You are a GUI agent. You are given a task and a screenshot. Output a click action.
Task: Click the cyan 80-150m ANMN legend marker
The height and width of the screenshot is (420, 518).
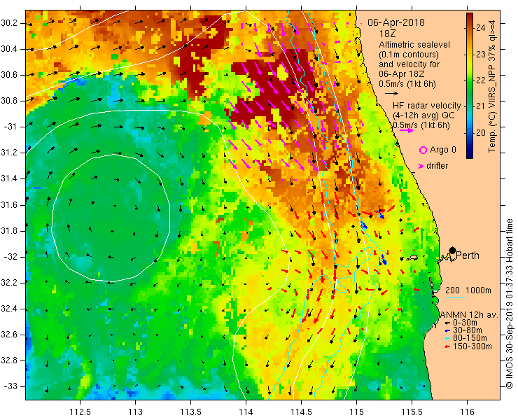tap(447, 339)
